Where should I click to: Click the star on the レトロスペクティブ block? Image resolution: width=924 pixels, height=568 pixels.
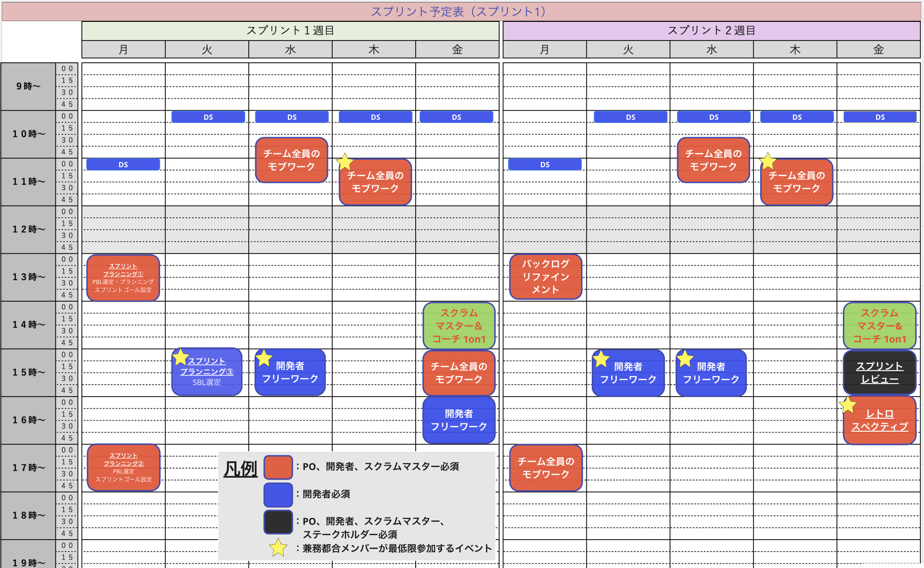[x=848, y=405]
